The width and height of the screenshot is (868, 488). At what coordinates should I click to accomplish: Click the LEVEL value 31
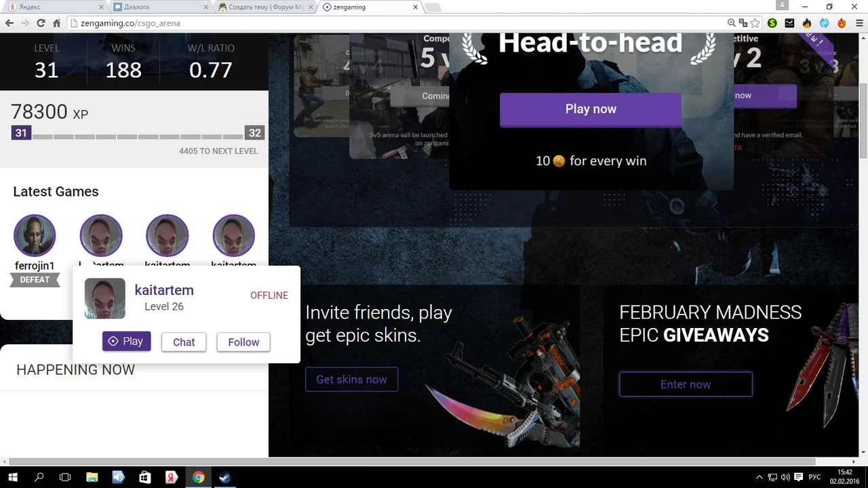point(47,70)
